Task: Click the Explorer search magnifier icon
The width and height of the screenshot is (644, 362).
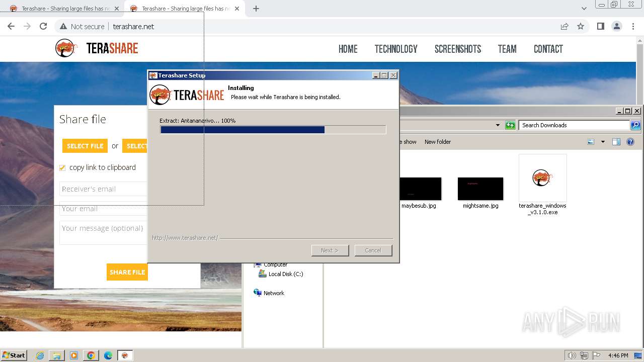Action: 635,125
